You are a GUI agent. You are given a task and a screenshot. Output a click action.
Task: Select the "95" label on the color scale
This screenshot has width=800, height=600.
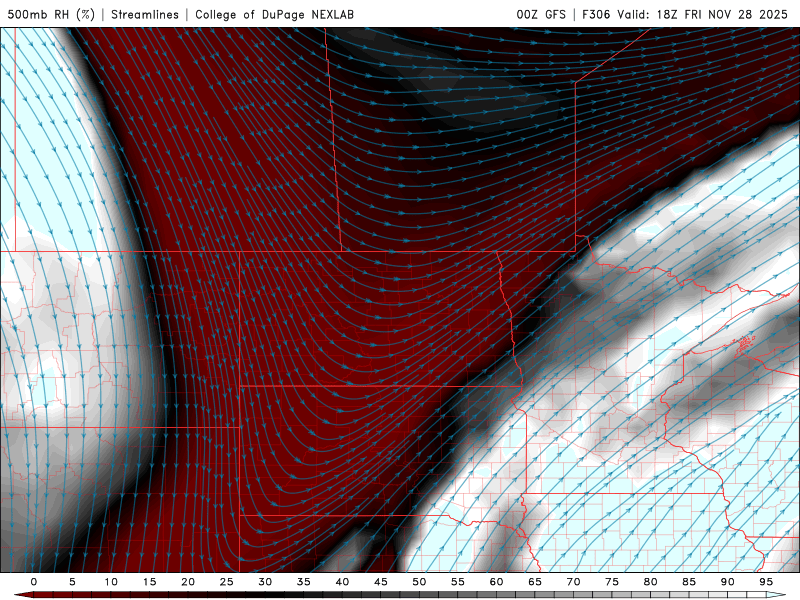(766, 582)
